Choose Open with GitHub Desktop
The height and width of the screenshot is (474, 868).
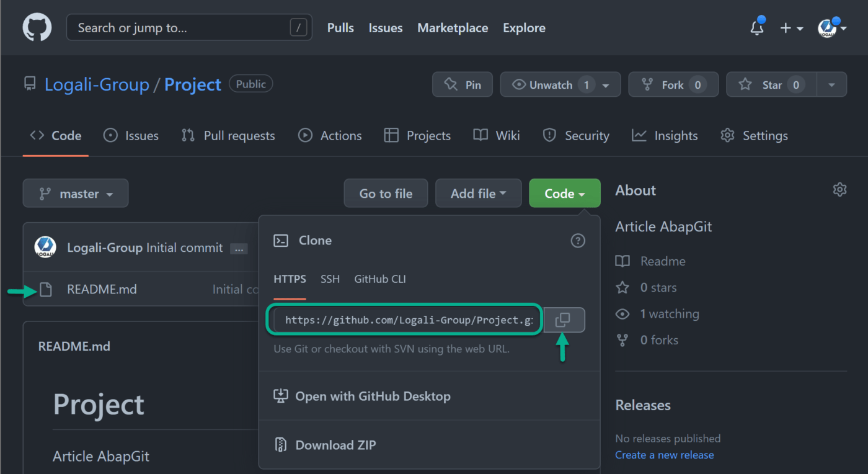(x=362, y=396)
